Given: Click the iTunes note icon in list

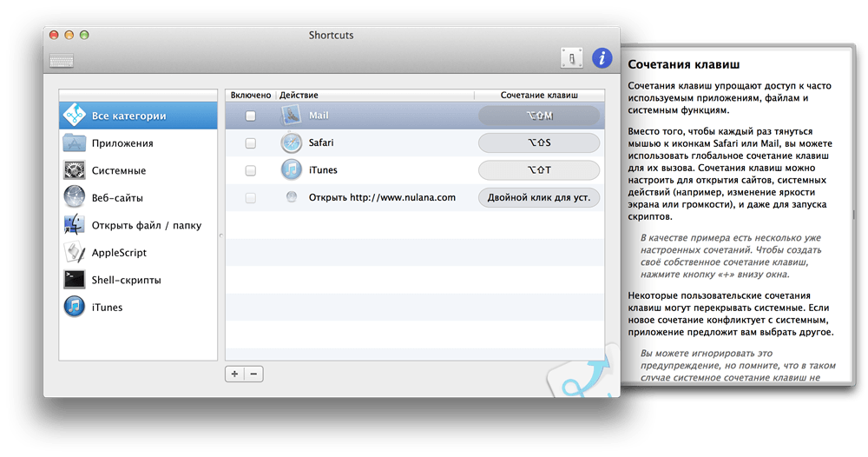Looking at the screenshot, I should pyautogui.click(x=291, y=169).
